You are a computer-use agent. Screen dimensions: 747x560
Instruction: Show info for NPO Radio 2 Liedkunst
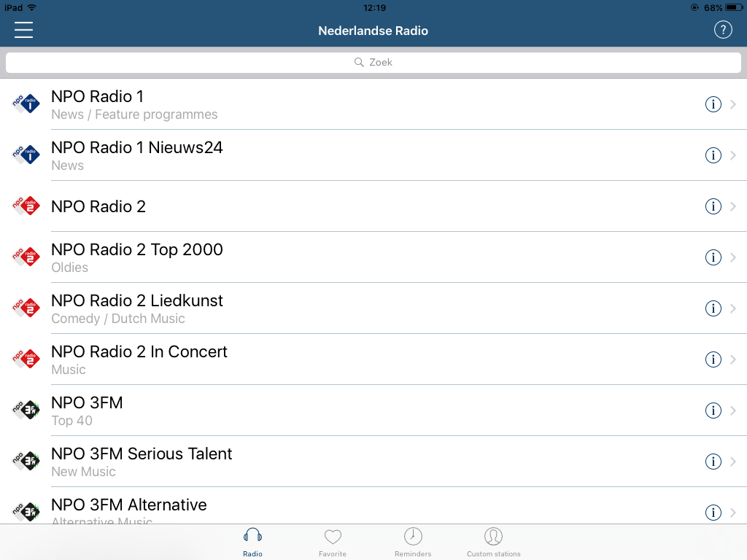coord(713,308)
